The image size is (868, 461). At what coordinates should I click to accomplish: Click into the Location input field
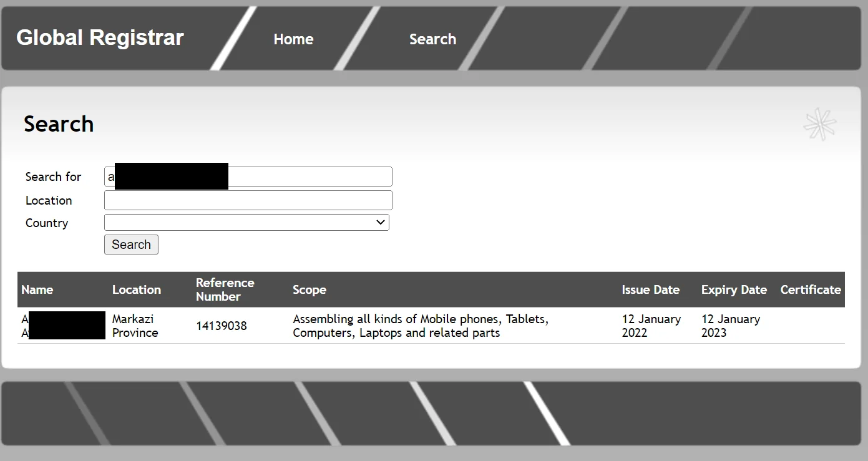[x=248, y=200]
